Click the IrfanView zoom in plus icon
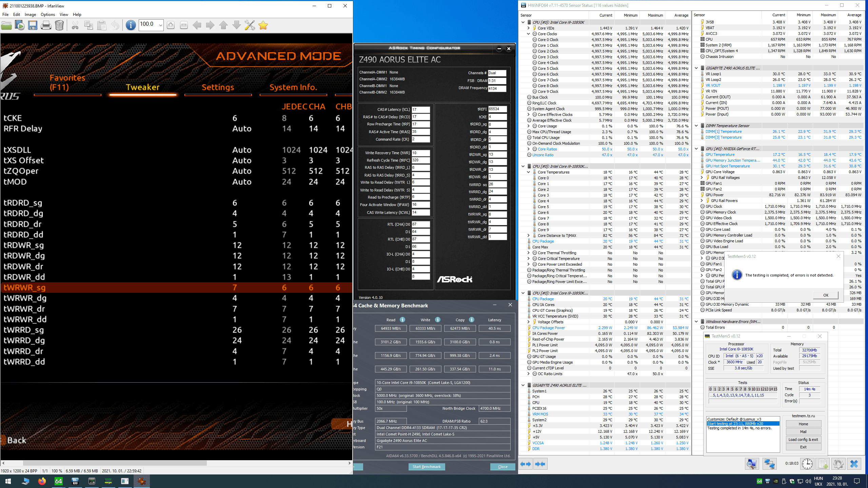Viewport: 868px width, 488px height. (171, 25)
